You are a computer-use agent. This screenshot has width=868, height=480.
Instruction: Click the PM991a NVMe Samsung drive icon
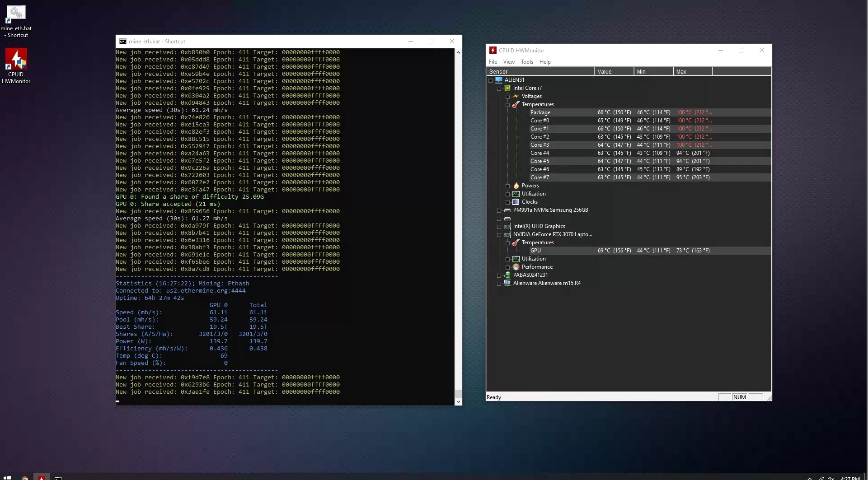pos(507,210)
